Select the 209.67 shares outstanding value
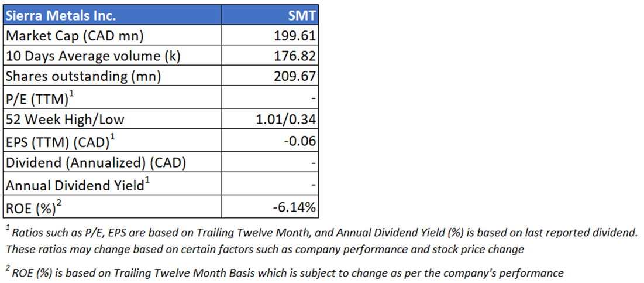 click(x=297, y=77)
